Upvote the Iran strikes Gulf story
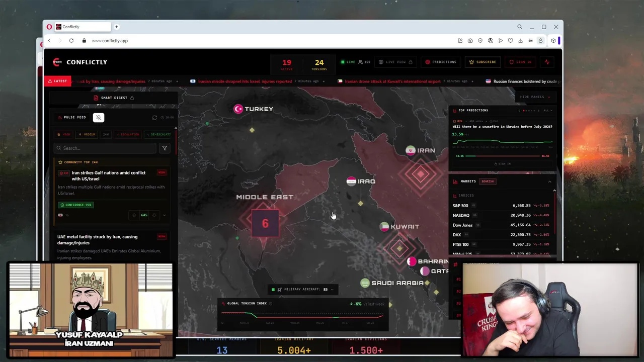This screenshot has width=644, height=362. pos(134,215)
